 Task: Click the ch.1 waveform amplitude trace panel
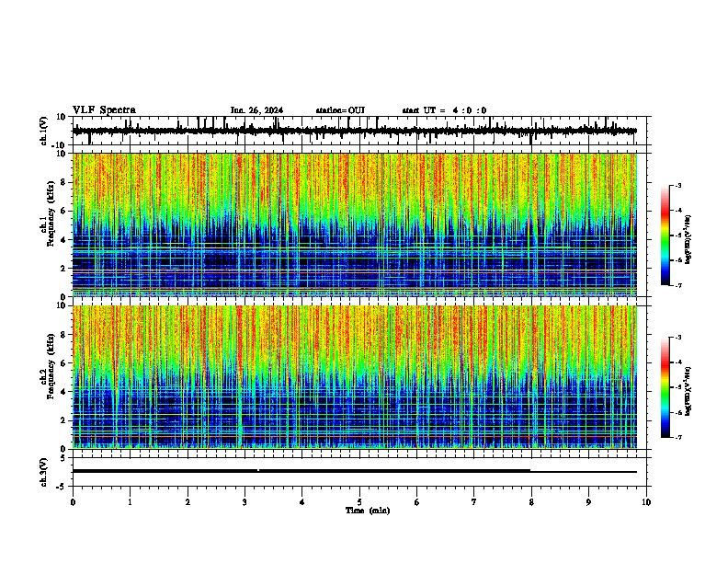click(361, 131)
